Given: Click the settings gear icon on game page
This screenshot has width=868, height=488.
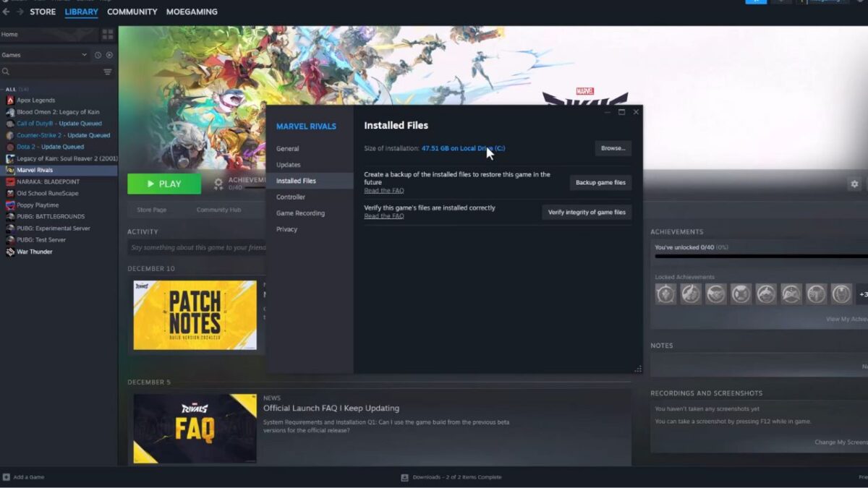Looking at the screenshot, I should (x=854, y=184).
